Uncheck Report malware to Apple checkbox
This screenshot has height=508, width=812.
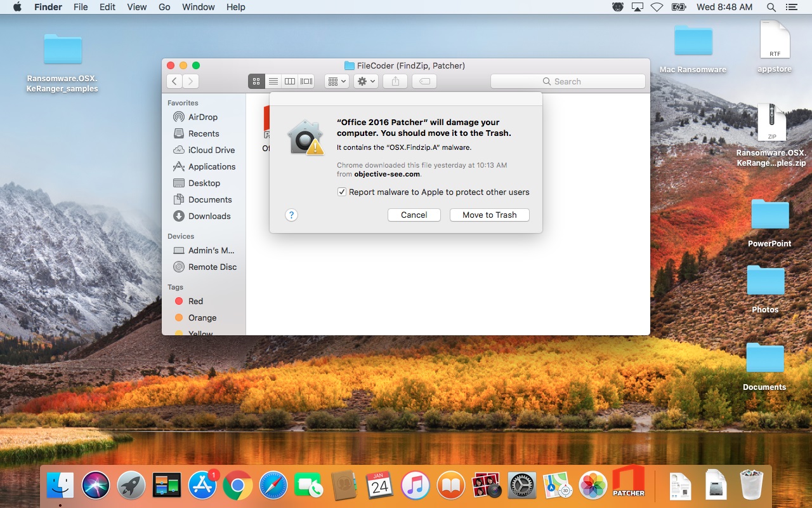342,192
